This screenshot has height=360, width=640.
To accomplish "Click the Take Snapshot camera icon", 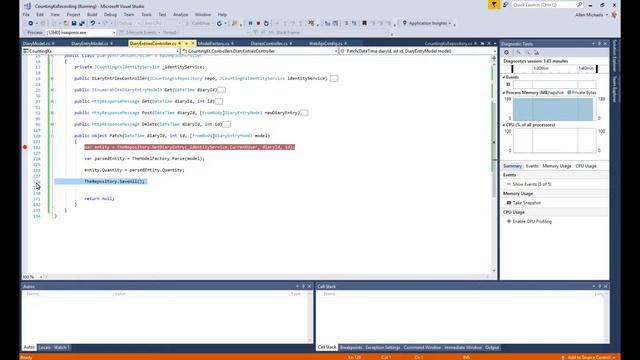I will [x=509, y=202].
